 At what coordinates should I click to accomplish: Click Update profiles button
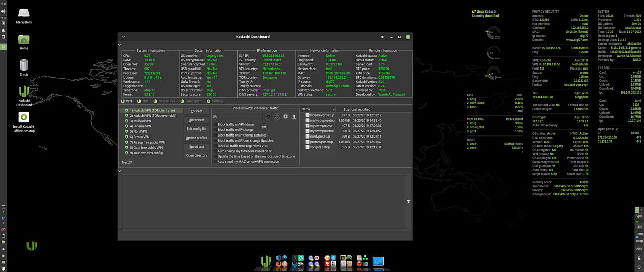click(x=196, y=138)
